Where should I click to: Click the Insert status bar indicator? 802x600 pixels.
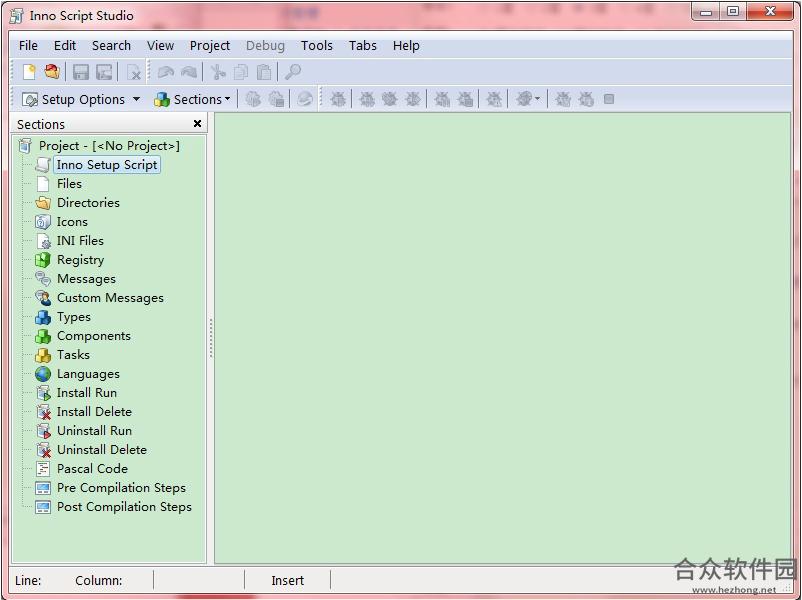287,581
